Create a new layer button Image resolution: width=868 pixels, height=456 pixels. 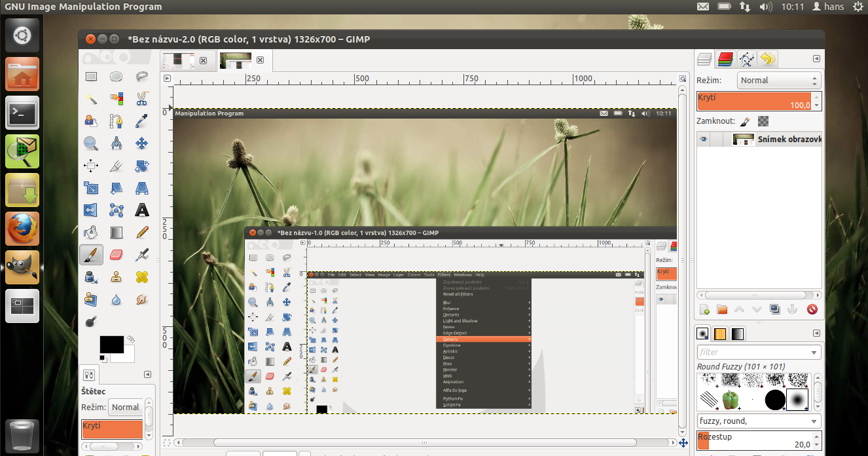click(704, 309)
